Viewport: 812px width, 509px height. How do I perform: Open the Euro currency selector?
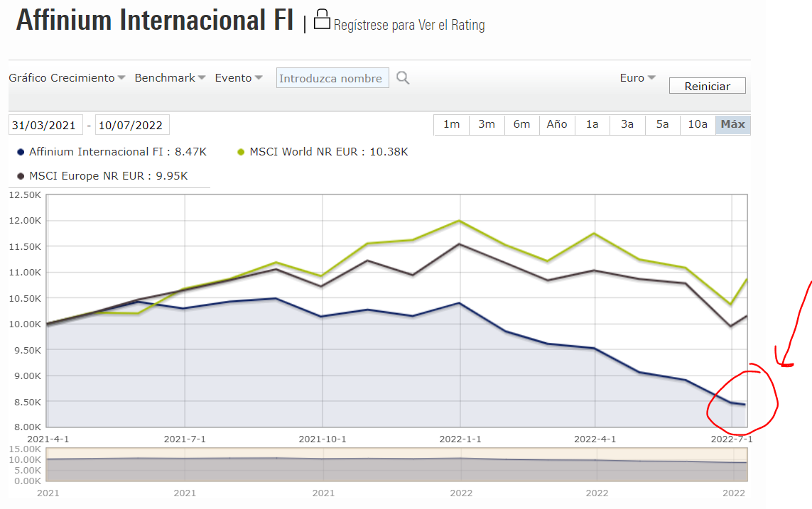637,78
